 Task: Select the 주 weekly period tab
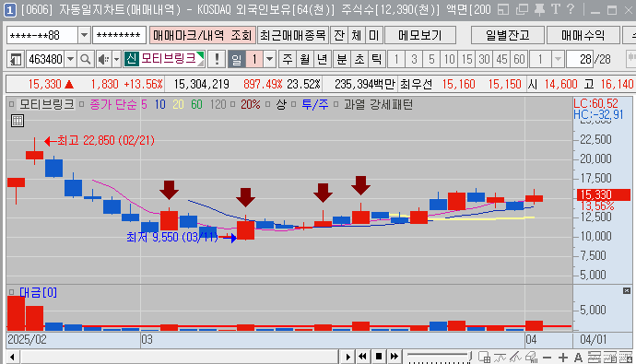coord(288,60)
